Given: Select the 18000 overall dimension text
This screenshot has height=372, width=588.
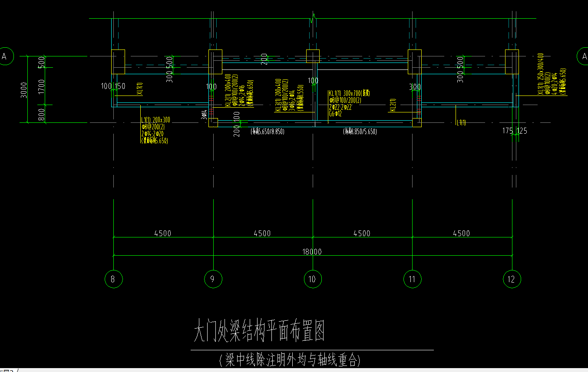Looking at the screenshot, I should pyautogui.click(x=312, y=252).
